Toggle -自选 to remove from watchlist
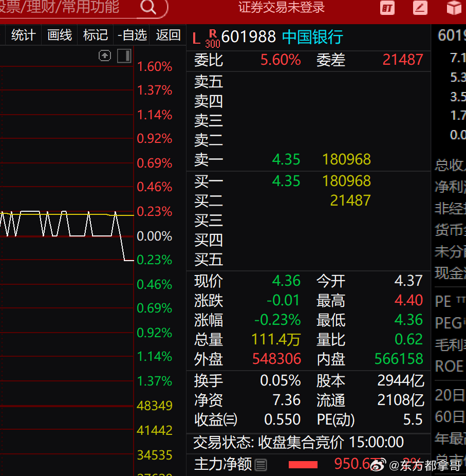 coord(132,35)
